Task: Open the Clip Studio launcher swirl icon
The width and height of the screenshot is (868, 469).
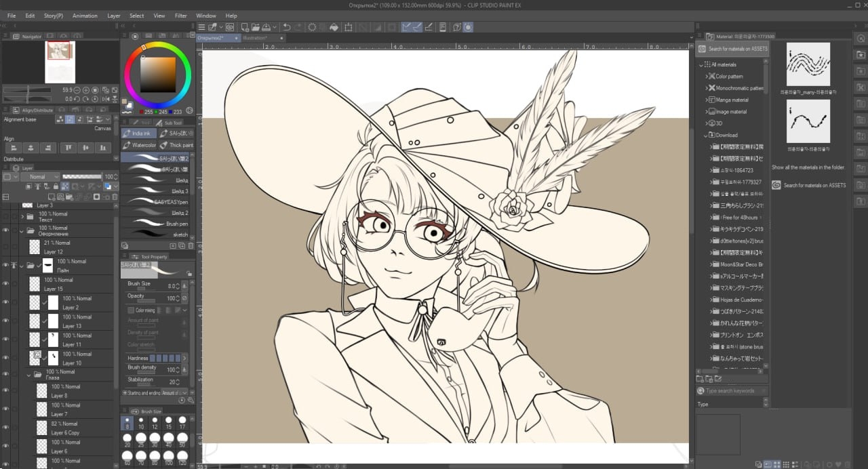Action: 230,27
